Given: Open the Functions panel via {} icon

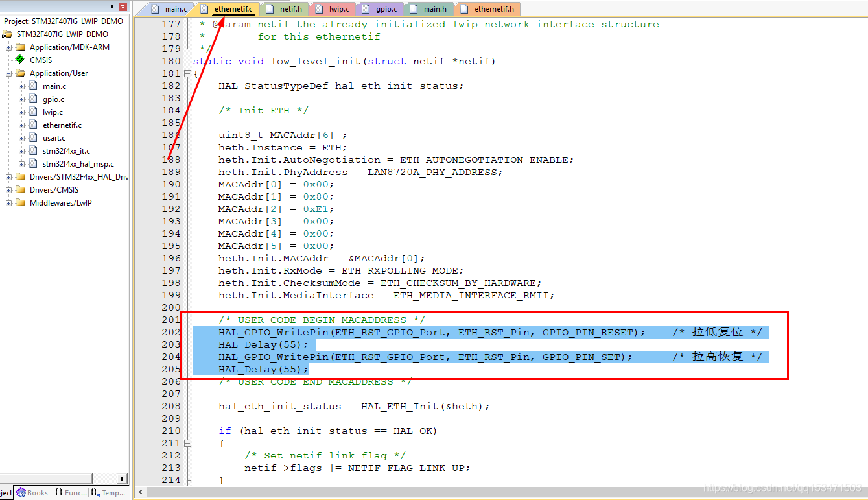Looking at the screenshot, I should click(x=60, y=492).
